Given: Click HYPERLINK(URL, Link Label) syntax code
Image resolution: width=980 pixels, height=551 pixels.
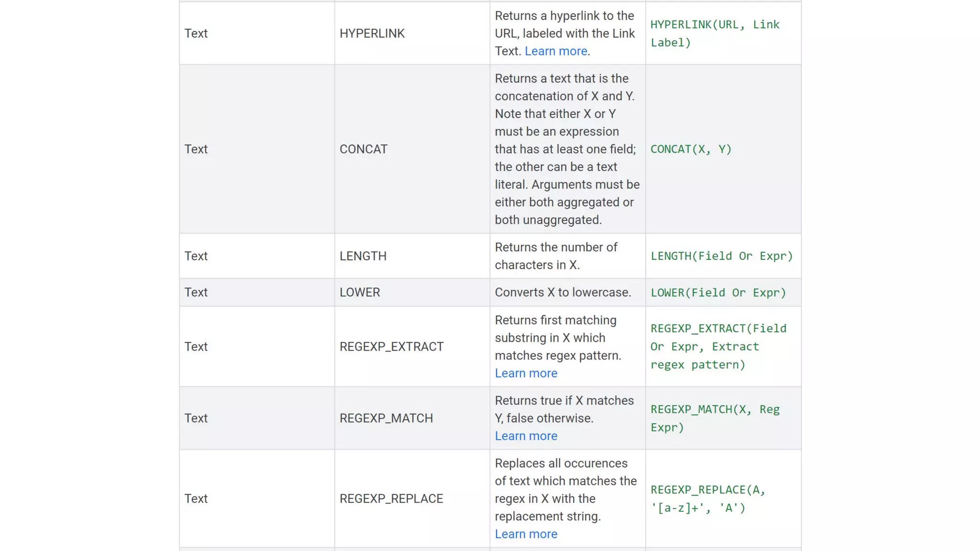Looking at the screenshot, I should [x=714, y=33].
